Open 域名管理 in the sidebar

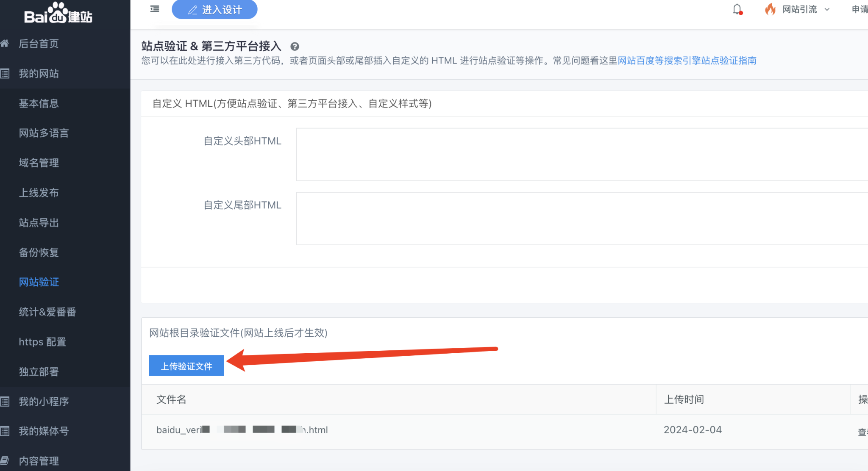39,163
